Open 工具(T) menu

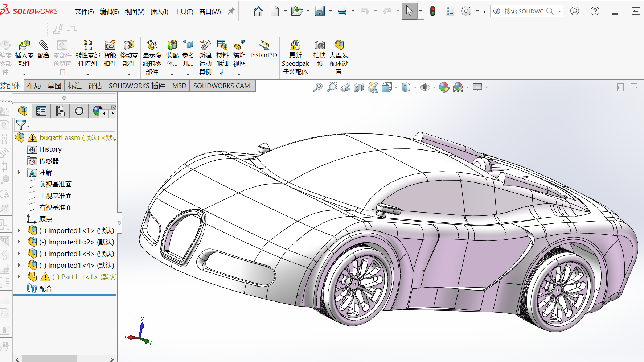tap(184, 12)
